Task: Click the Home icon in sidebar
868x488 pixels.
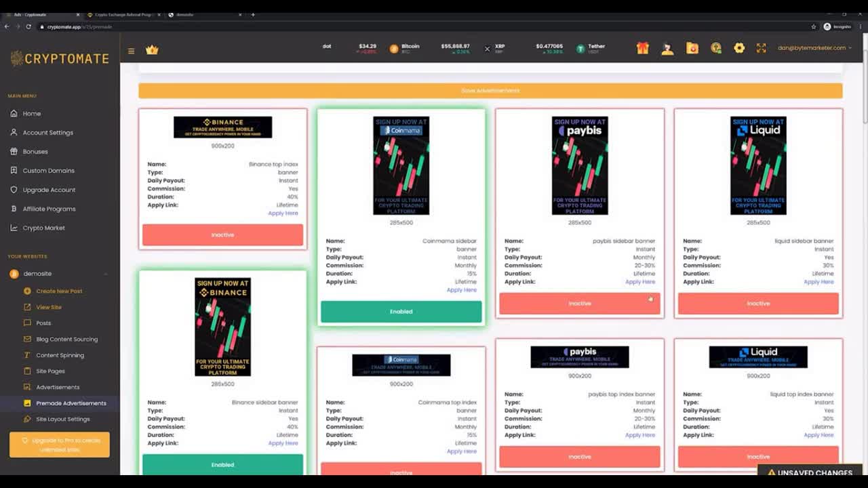Action: (x=14, y=113)
